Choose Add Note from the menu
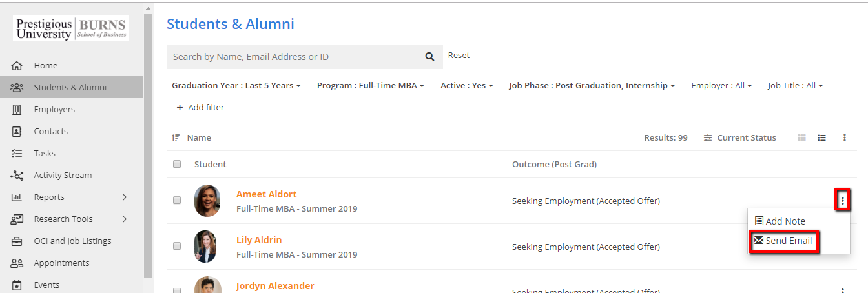Screen dimensions: 868x293 [x=780, y=221]
